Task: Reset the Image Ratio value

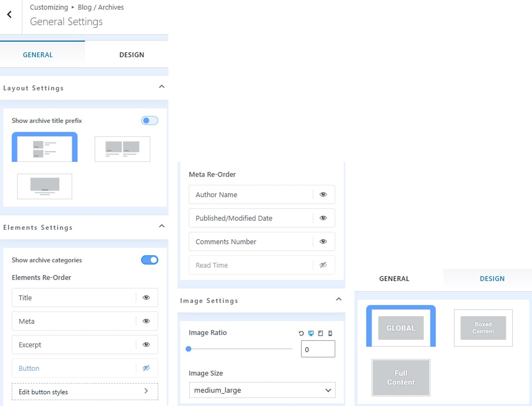Action: point(301,333)
